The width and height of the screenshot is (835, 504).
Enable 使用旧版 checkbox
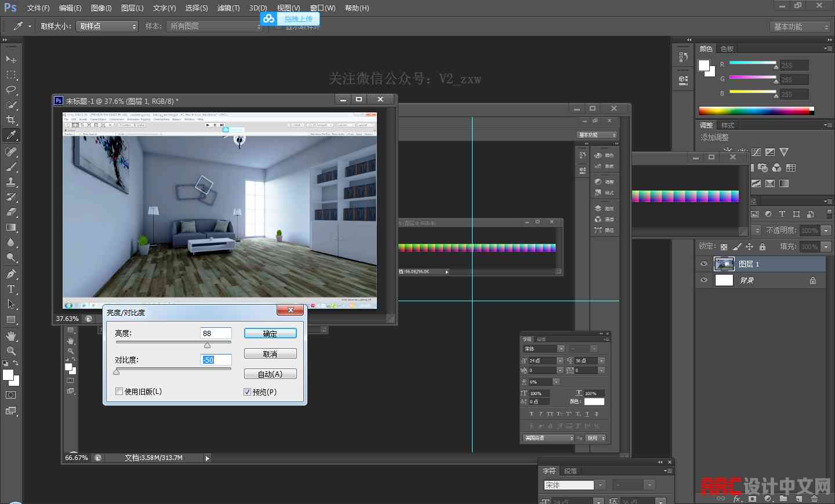coord(119,392)
